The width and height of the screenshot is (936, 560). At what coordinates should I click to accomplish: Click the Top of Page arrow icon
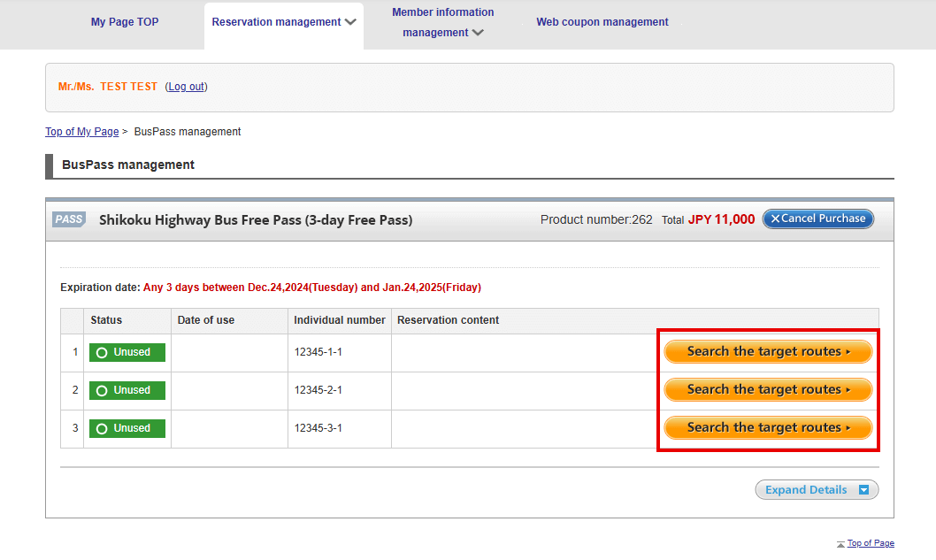pyautogui.click(x=840, y=544)
